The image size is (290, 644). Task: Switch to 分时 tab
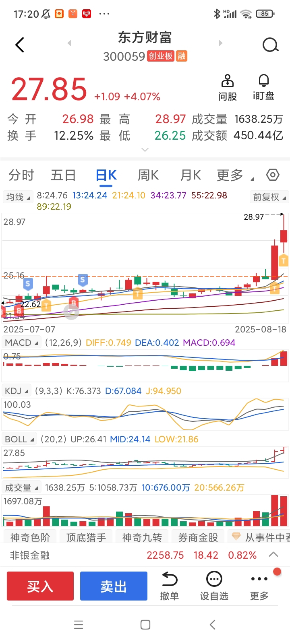pyautogui.click(x=21, y=175)
